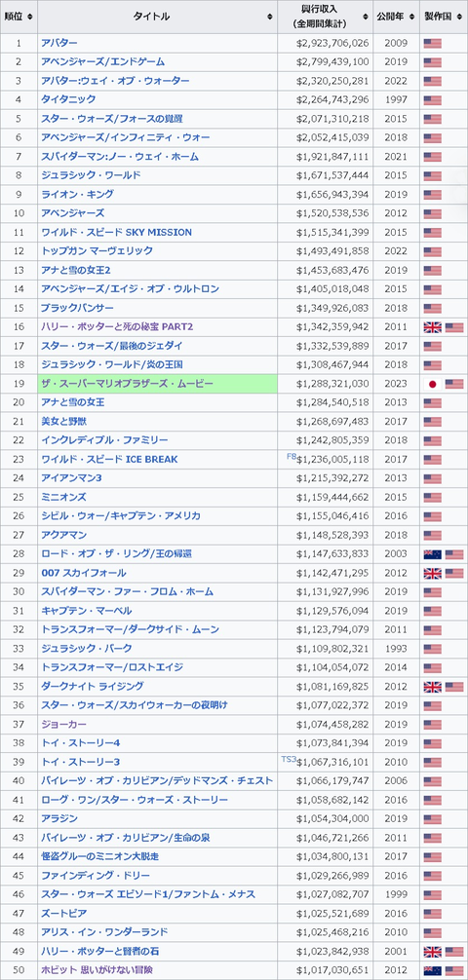Open キャプテン・マーベル link
Screen dimensions: 468x980
87,610
